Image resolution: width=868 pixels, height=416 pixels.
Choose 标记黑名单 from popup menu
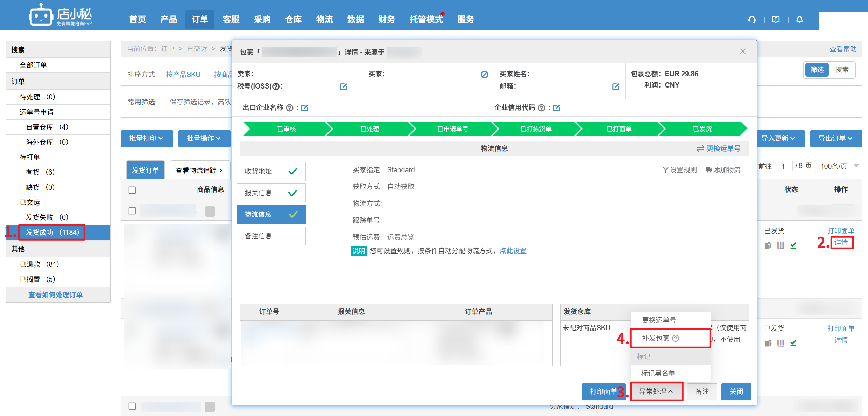click(658, 373)
